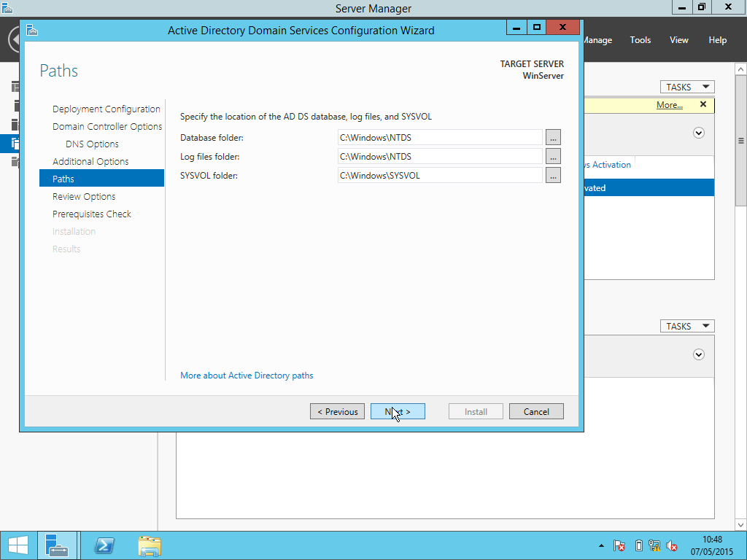Click the TARGET SERVER WinServer label

532,69
